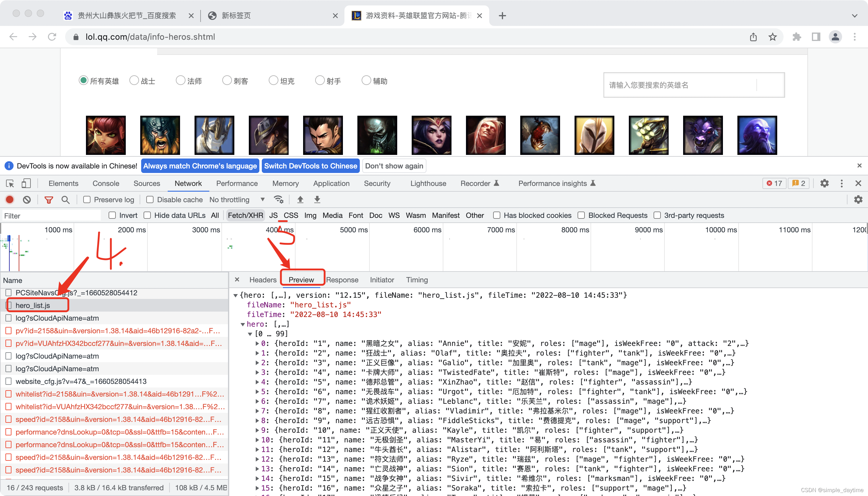This screenshot has height=496, width=868.
Task: Reload the page with refresh icon
Action: tap(52, 37)
